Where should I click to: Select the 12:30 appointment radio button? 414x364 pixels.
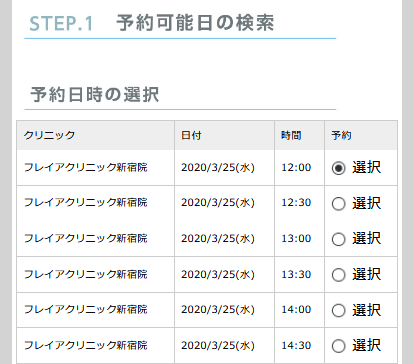338,204
